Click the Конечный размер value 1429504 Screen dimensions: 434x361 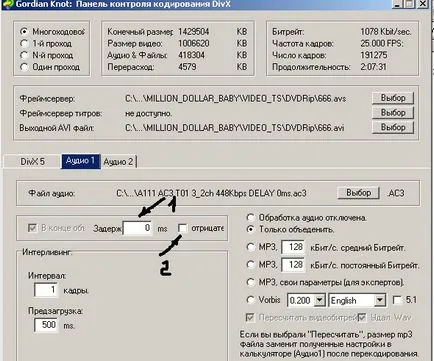[x=194, y=32]
